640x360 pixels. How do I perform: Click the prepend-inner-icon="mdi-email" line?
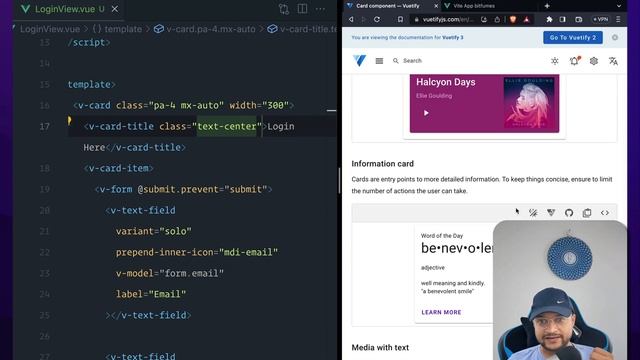click(197, 252)
